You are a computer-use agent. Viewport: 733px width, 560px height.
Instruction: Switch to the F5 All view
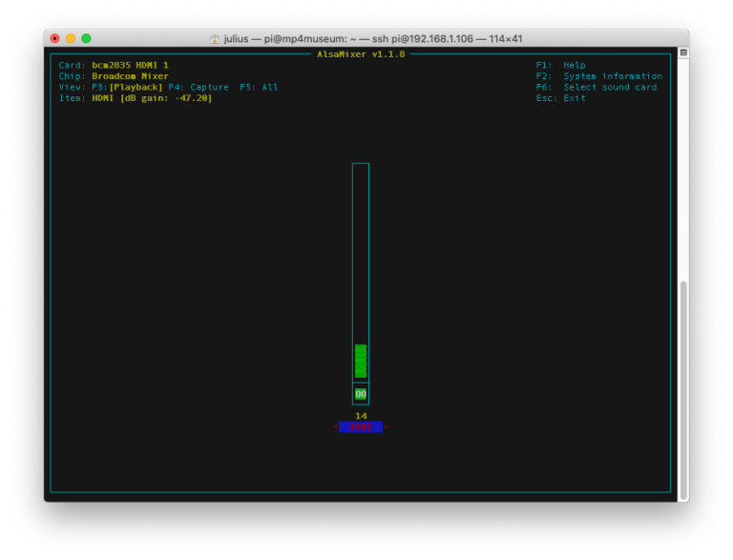point(259,87)
